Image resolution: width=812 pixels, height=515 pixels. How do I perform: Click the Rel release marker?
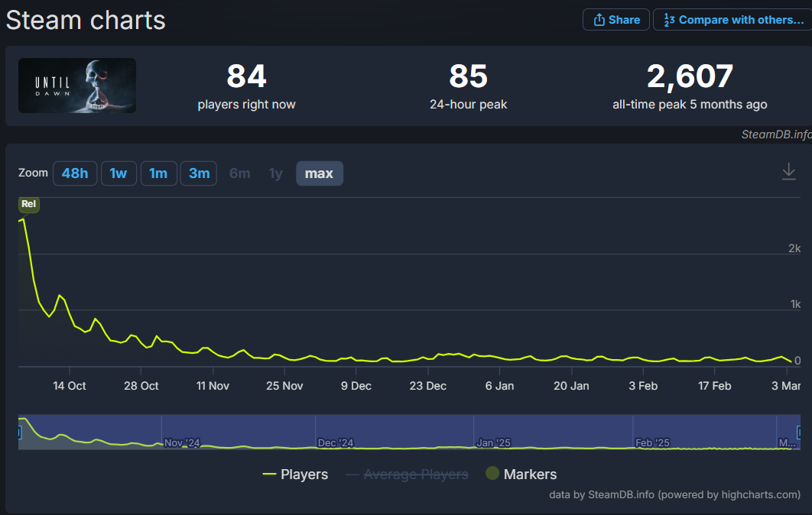[28, 204]
